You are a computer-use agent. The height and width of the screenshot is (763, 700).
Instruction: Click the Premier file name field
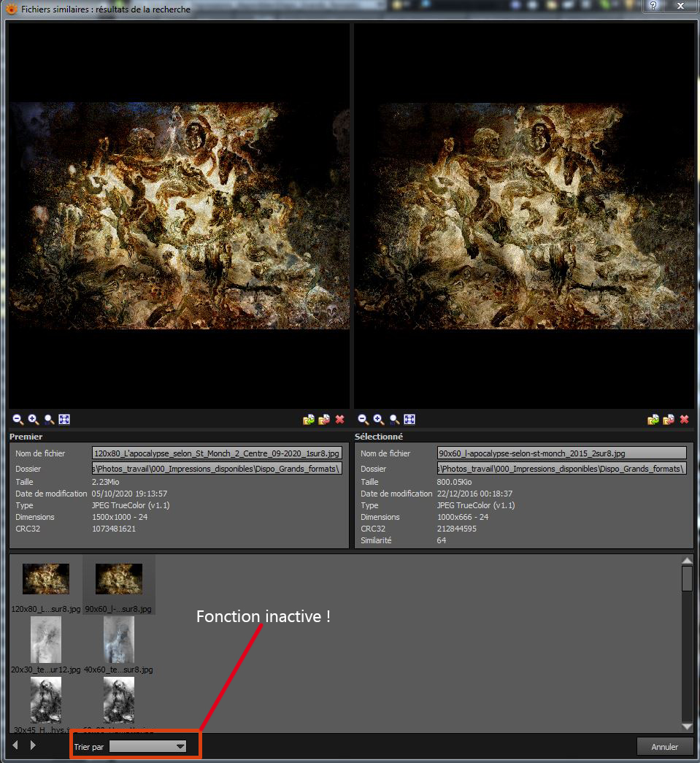(x=217, y=453)
